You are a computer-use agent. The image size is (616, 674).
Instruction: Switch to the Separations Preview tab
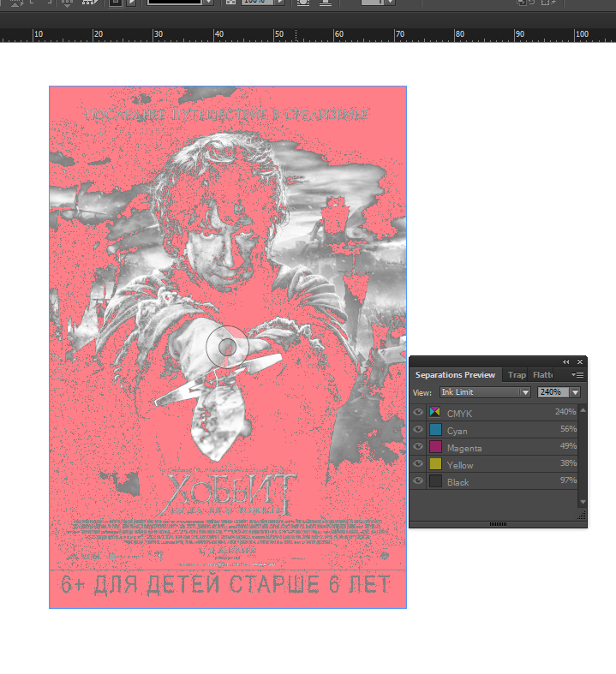point(455,375)
